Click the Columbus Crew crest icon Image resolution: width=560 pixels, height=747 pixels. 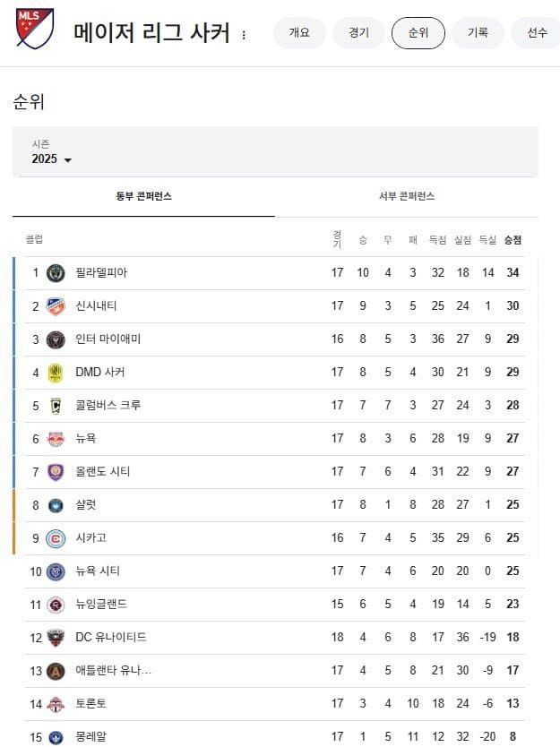tap(56, 406)
